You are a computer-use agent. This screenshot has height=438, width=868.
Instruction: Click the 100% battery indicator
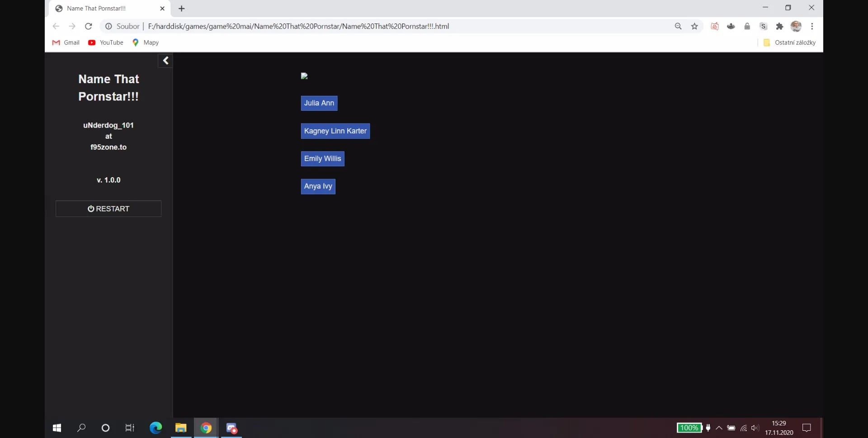pos(688,428)
